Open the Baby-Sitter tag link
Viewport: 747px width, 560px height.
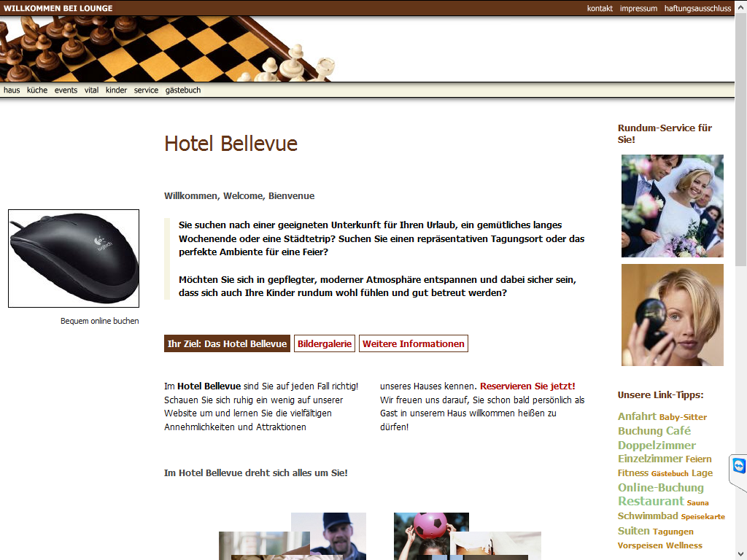(x=683, y=417)
